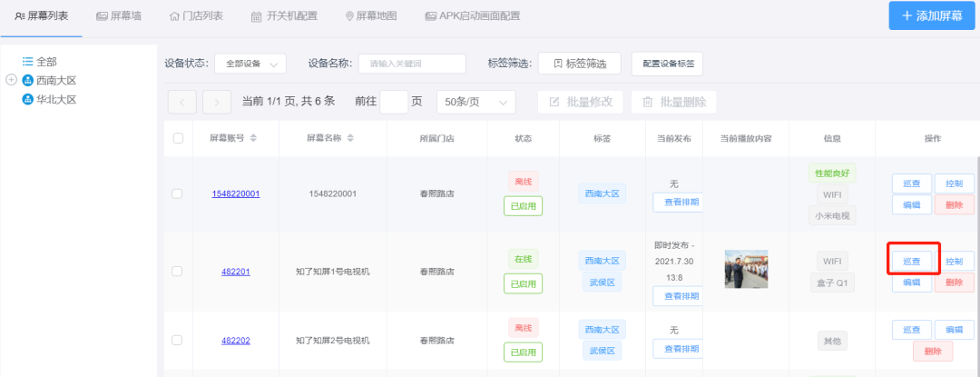Focus the 前往 page number field
Screen dimensions: 980x377
coord(394,102)
